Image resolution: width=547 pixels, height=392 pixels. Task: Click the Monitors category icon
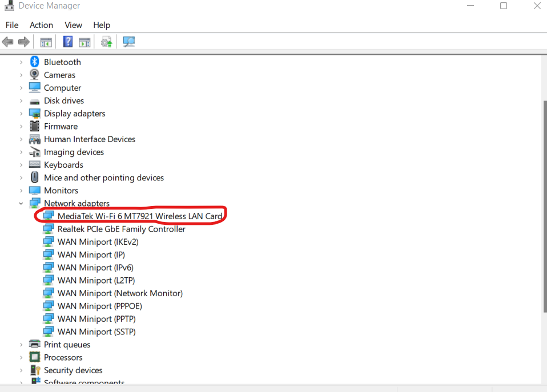click(34, 191)
